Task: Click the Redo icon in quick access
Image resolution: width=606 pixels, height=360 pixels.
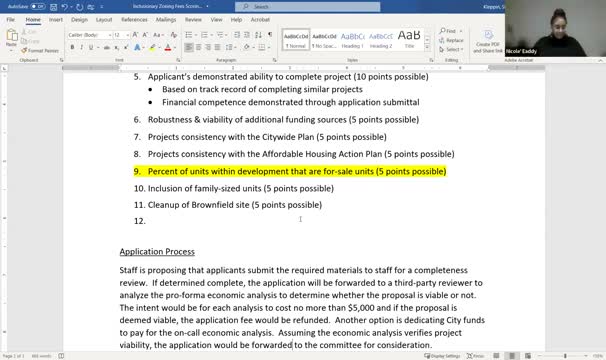Action: coord(79,7)
